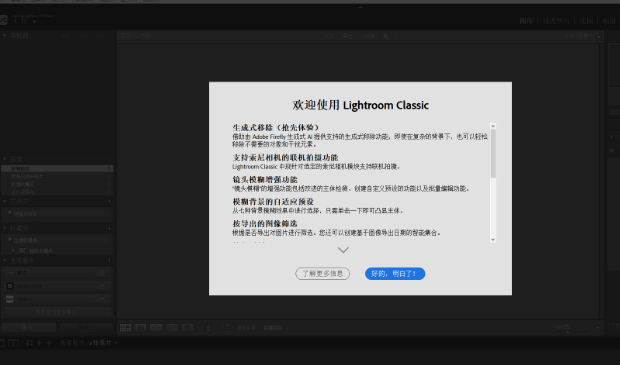Click the welcome dialog scrollbar thumb

point(493,153)
